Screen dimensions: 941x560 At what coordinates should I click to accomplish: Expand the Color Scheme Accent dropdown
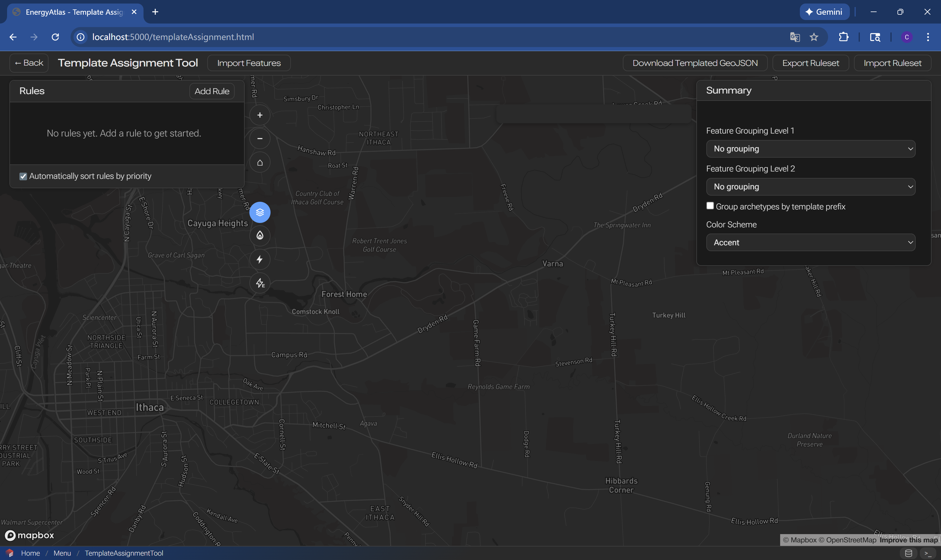pos(810,243)
